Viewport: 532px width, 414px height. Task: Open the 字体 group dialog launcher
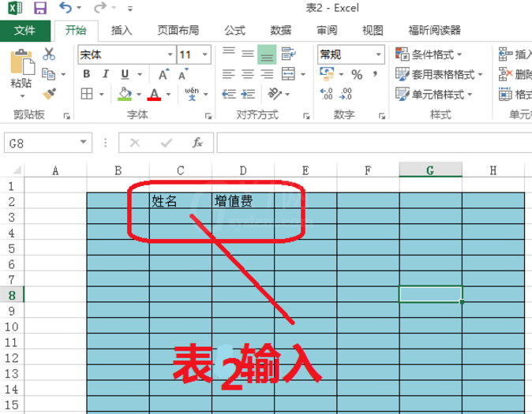pyautogui.click(x=208, y=116)
